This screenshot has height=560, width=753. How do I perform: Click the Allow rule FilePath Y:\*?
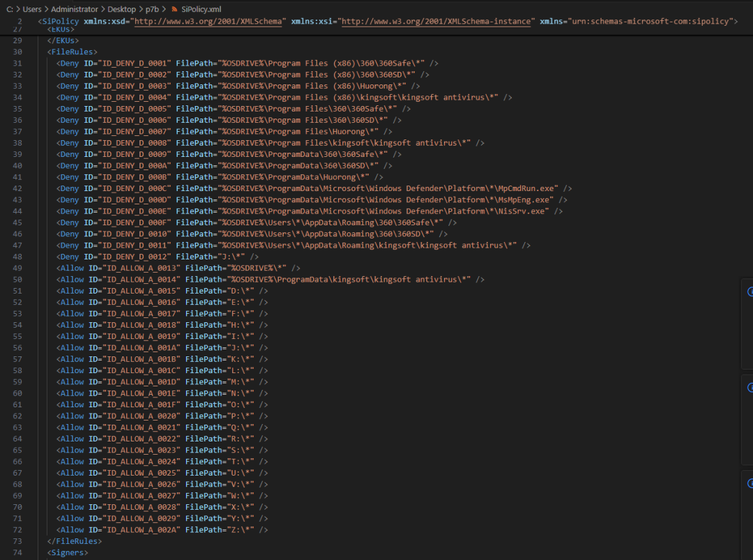click(162, 519)
